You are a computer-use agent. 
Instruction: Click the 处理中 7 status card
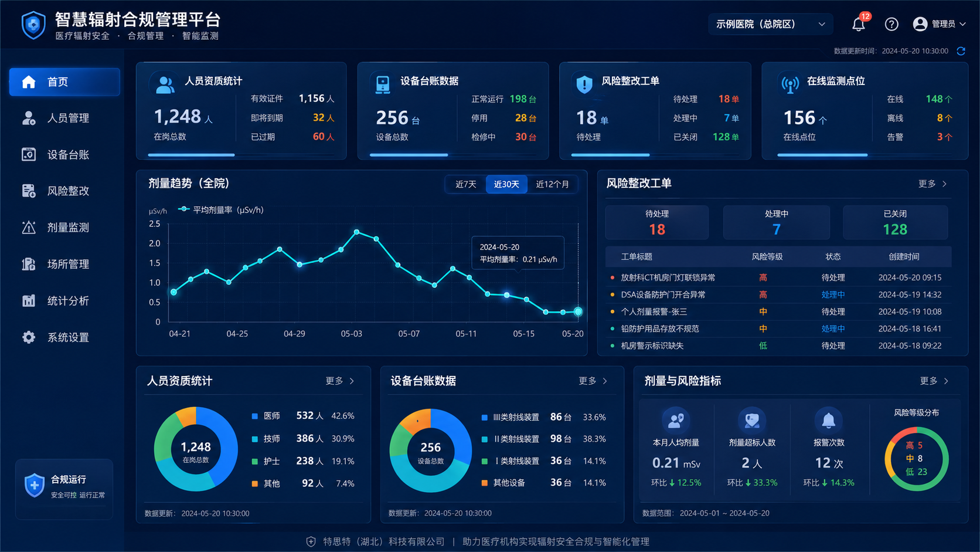pos(777,222)
